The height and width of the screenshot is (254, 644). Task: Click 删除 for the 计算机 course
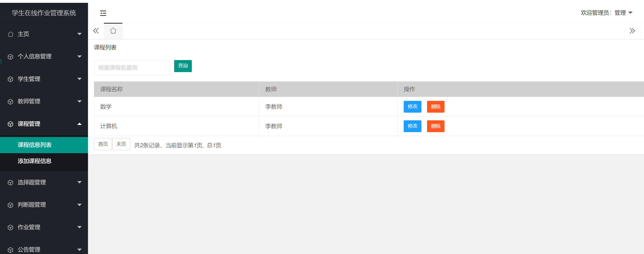pyautogui.click(x=435, y=126)
